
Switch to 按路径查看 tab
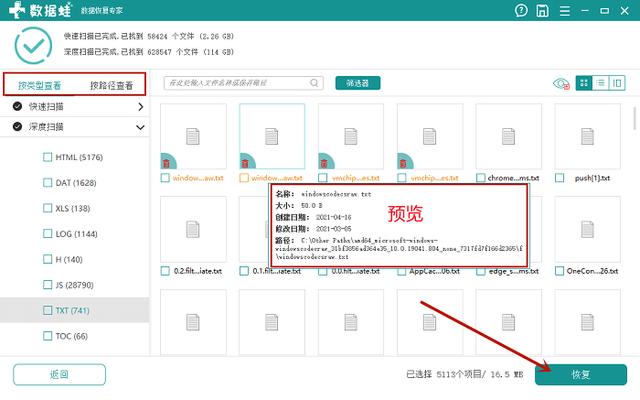click(x=111, y=85)
